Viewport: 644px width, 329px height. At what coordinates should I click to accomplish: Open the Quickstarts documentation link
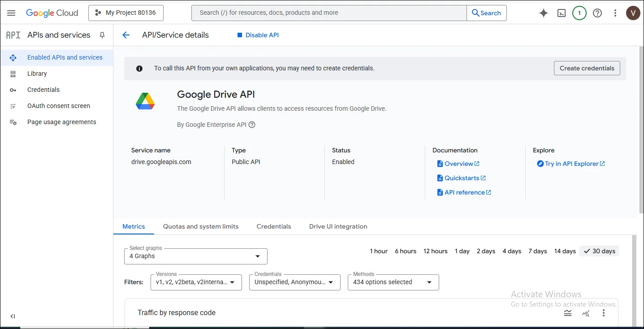pos(462,178)
